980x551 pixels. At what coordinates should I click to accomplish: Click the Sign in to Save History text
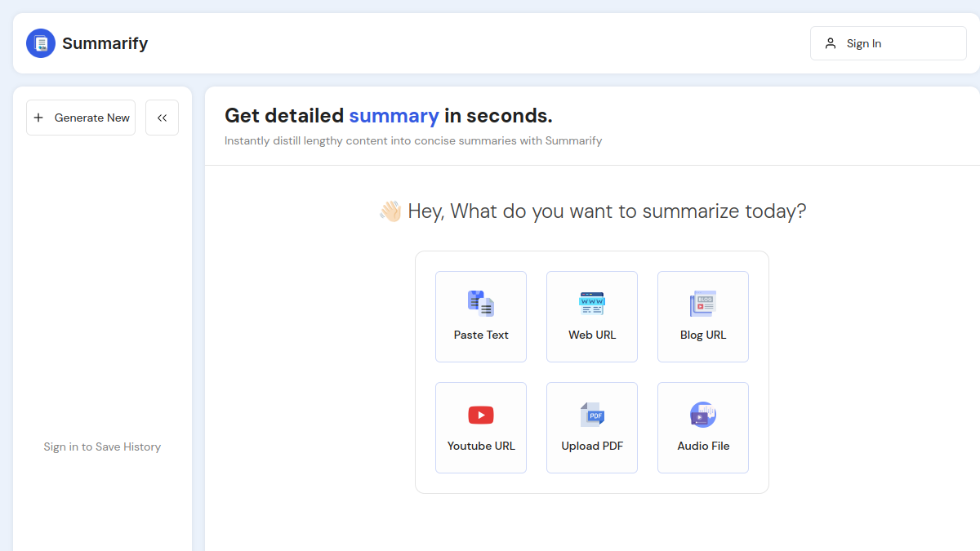pos(102,447)
